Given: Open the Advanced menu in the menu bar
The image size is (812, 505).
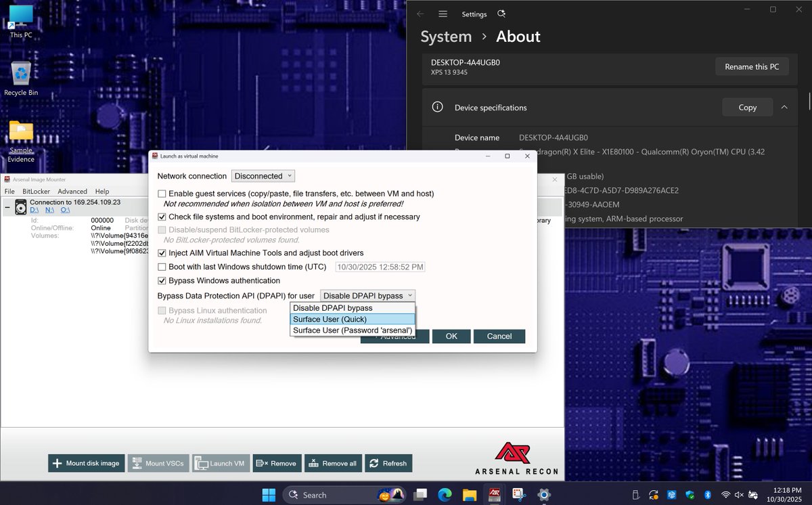Looking at the screenshot, I should pyautogui.click(x=72, y=192).
